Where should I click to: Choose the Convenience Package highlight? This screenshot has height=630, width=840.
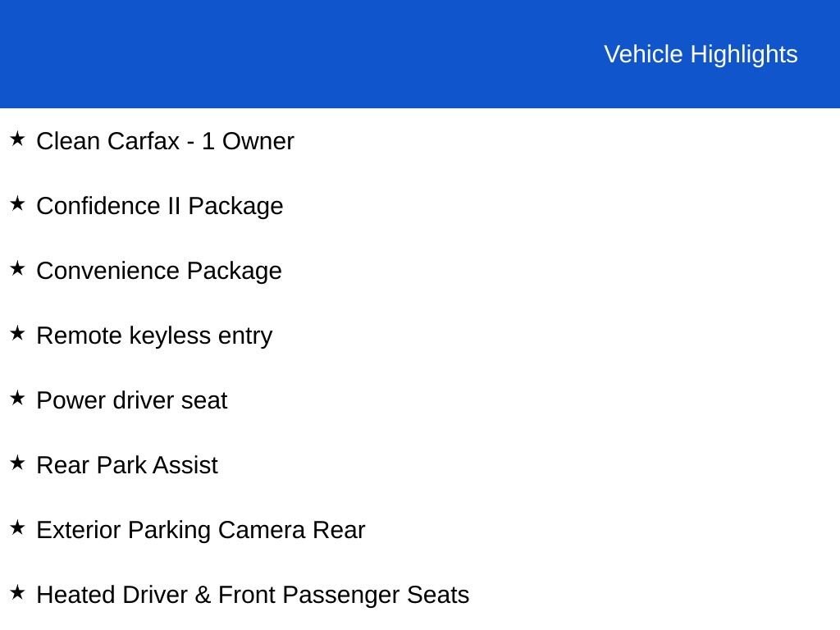(159, 272)
